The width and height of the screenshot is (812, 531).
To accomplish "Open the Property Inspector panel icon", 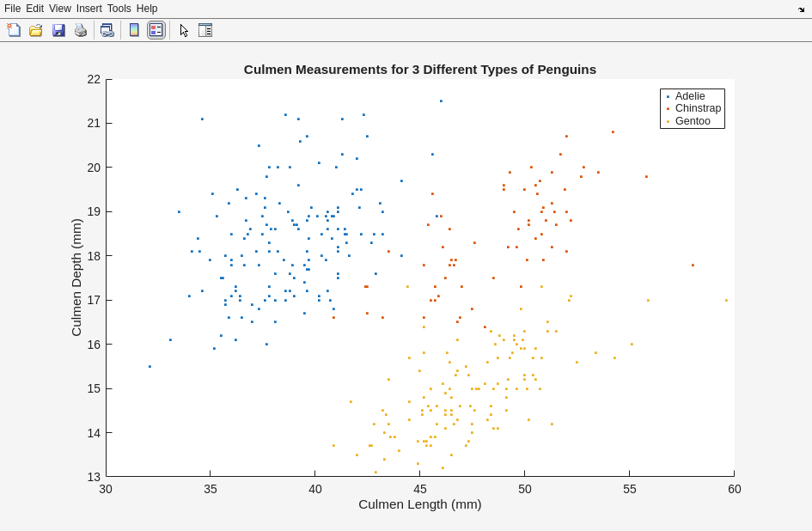I will point(205,30).
